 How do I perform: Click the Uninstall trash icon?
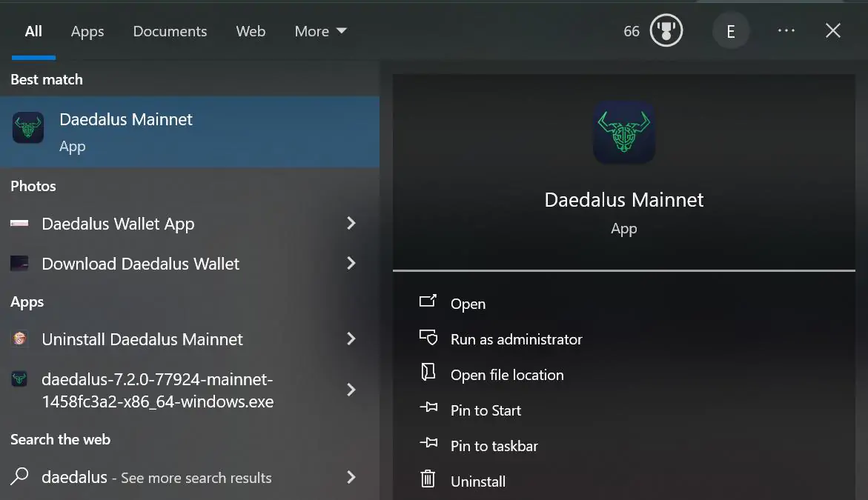(428, 479)
